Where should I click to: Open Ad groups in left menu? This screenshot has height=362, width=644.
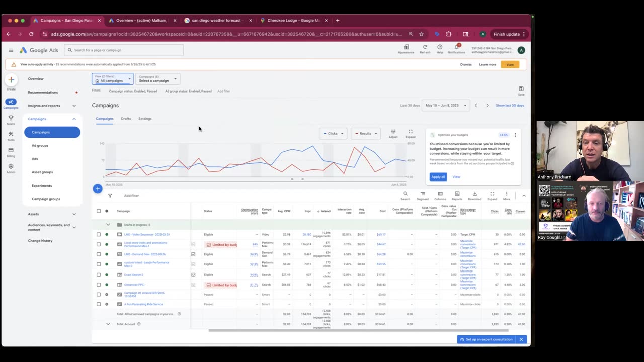point(40,146)
